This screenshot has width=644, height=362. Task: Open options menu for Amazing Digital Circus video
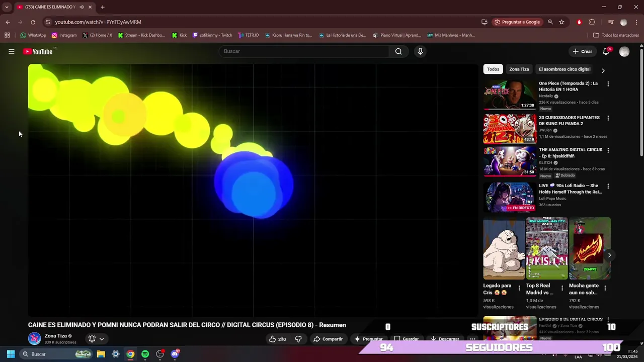(x=608, y=150)
